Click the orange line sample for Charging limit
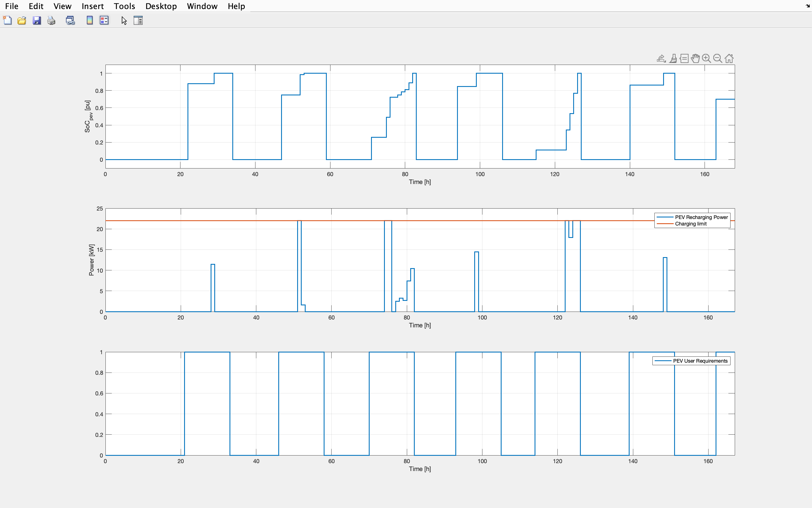Viewport: 812px width, 508px height. coord(665,224)
